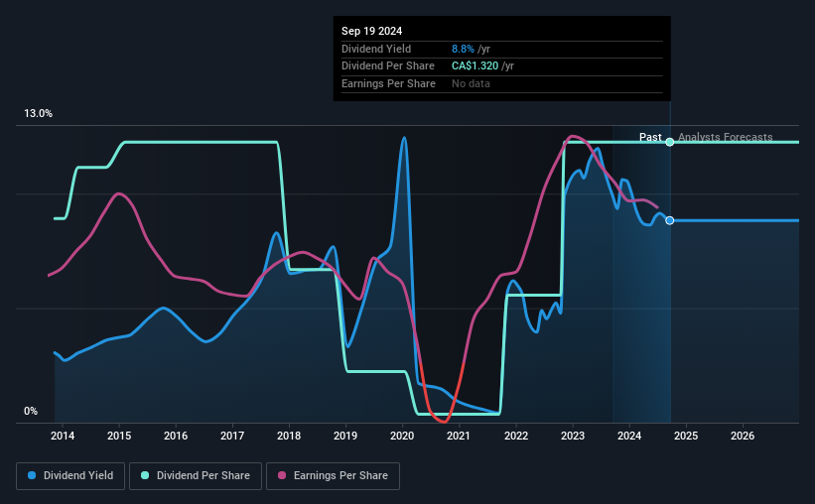The image size is (815, 504).
Task: Click the 13.0% y-axis label
Action: (x=39, y=114)
